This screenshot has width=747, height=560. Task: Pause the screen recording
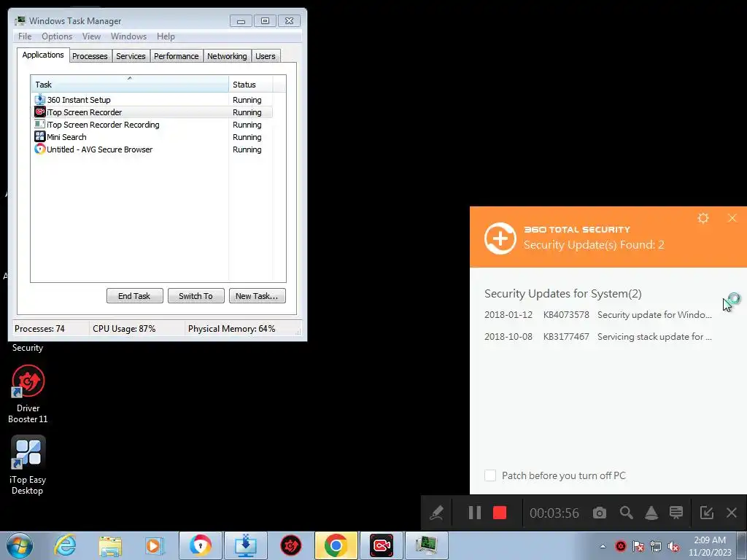pyautogui.click(x=474, y=513)
